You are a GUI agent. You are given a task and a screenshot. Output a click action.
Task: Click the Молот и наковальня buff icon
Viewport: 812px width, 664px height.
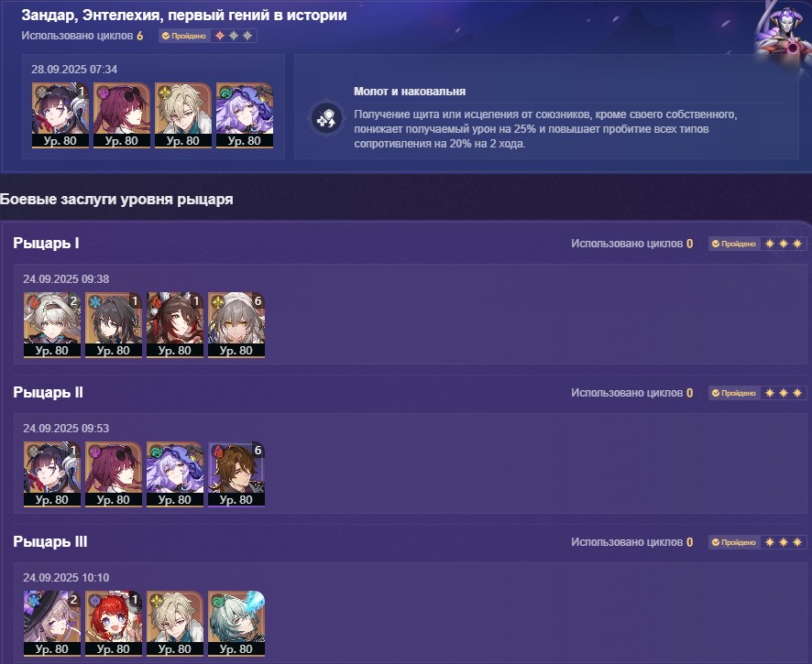(327, 118)
